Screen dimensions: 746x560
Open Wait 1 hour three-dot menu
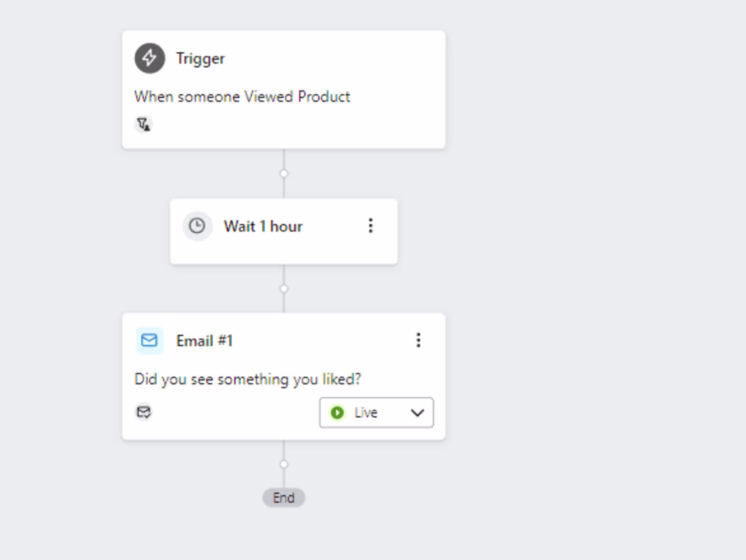point(371,226)
